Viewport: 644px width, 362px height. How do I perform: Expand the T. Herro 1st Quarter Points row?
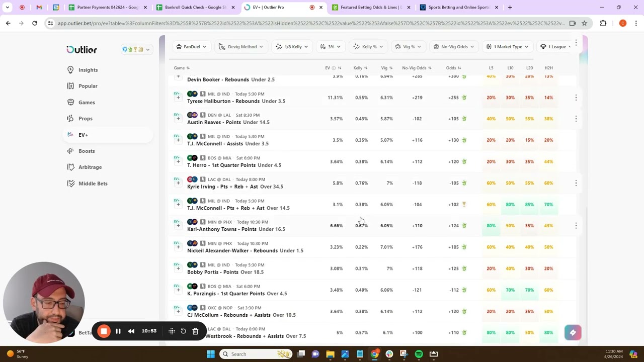[x=178, y=161]
